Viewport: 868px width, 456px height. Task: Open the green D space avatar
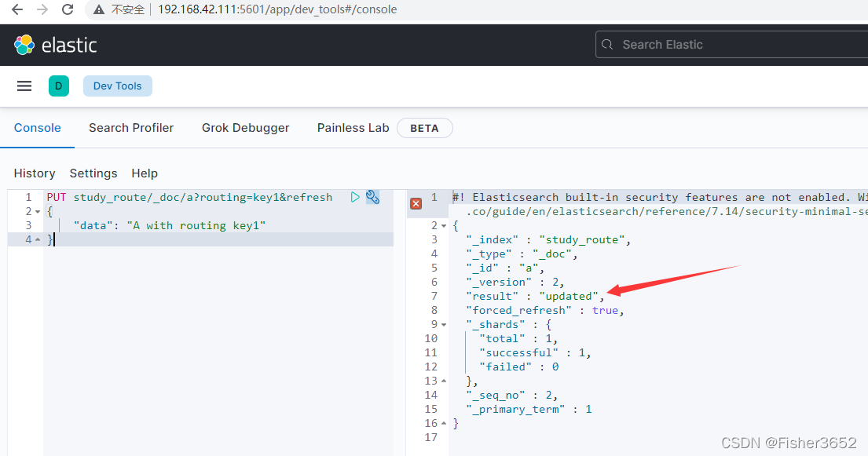click(59, 86)
